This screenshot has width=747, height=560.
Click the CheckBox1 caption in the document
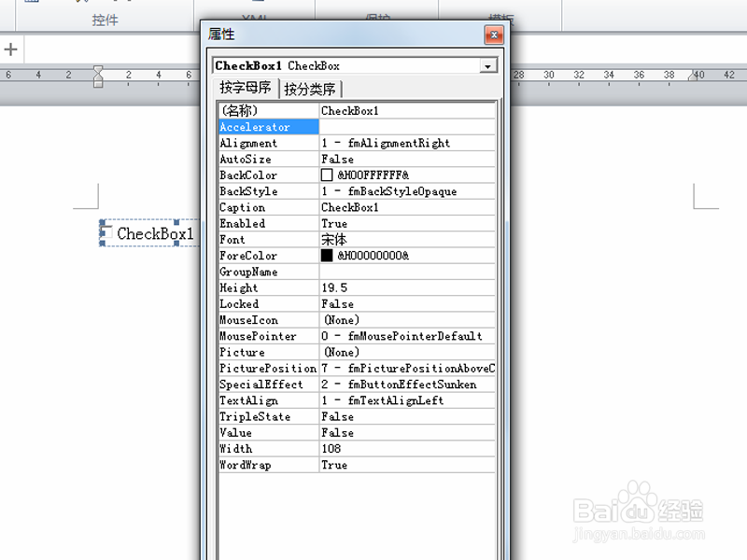(155, 233)
